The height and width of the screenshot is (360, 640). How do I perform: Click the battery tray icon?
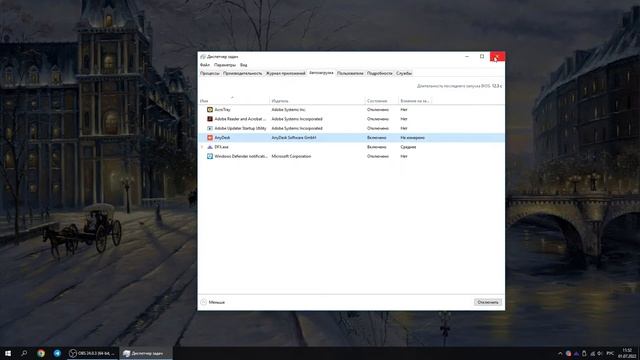(x=584, y=353)
